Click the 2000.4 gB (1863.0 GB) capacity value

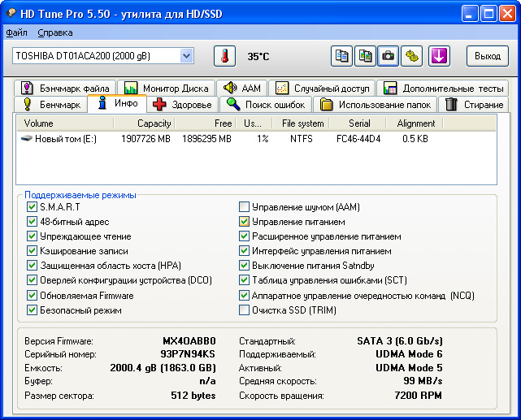click(x=163, y=368)
